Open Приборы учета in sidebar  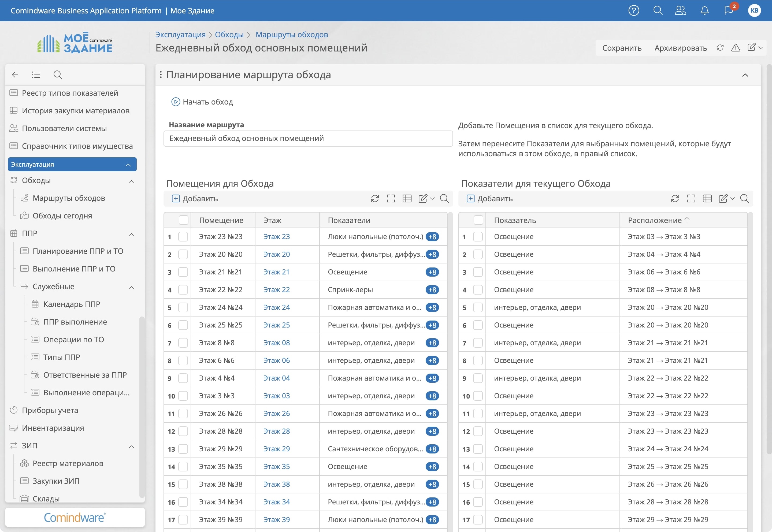(50, 410)
